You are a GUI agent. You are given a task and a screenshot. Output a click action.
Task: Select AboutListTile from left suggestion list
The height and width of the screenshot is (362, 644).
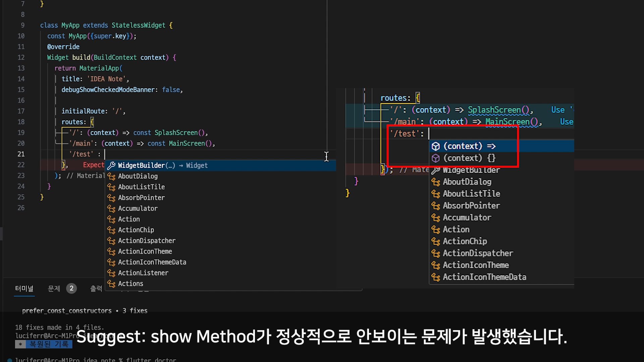(141, 187)
